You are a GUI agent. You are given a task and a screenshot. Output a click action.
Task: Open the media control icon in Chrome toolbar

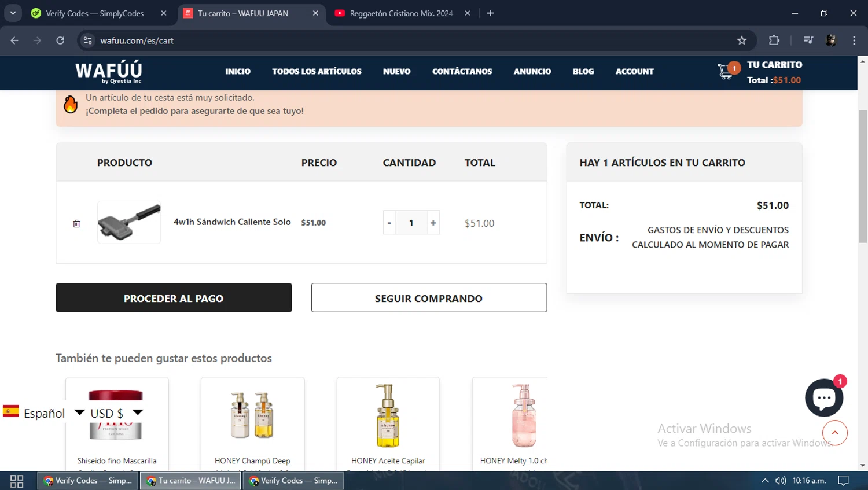tap(808, 40)
